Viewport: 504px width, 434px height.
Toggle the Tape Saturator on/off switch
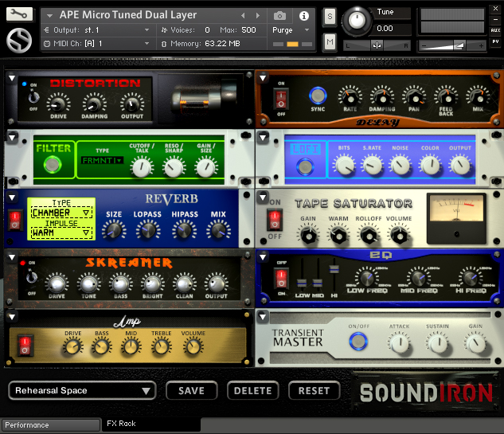pos(275,220)
